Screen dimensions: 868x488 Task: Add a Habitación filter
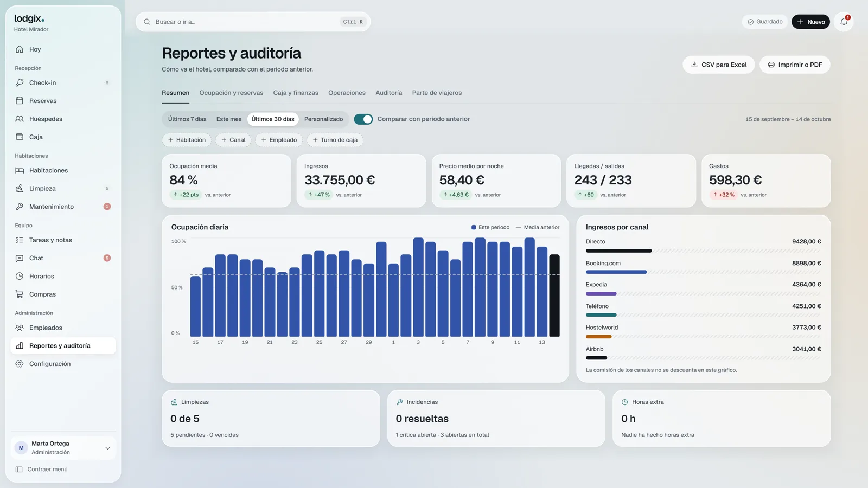[187, 140]
